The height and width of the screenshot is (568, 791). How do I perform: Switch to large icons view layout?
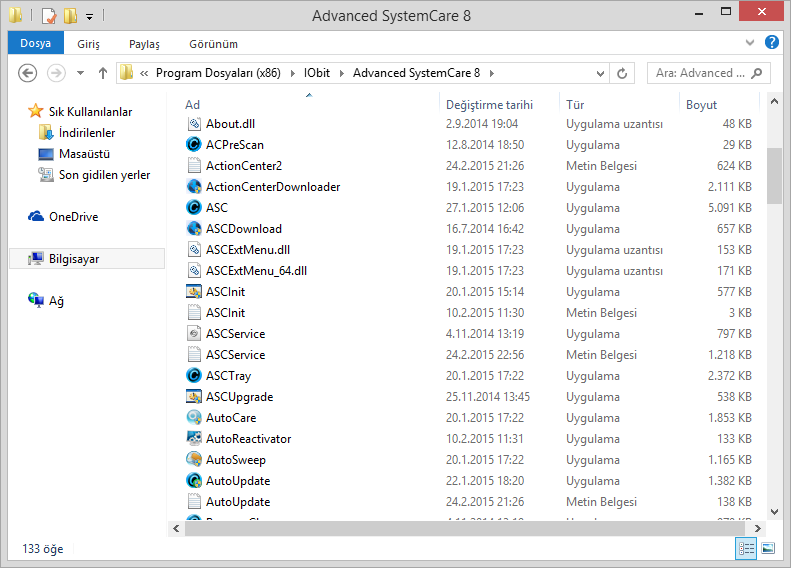coord(768,548)
